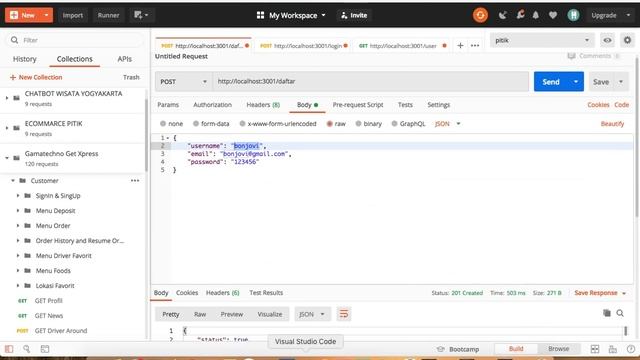Select the GraphQL body type
Image resolution: width=640 pixels, height=360 pixels.
click(394, 124)
